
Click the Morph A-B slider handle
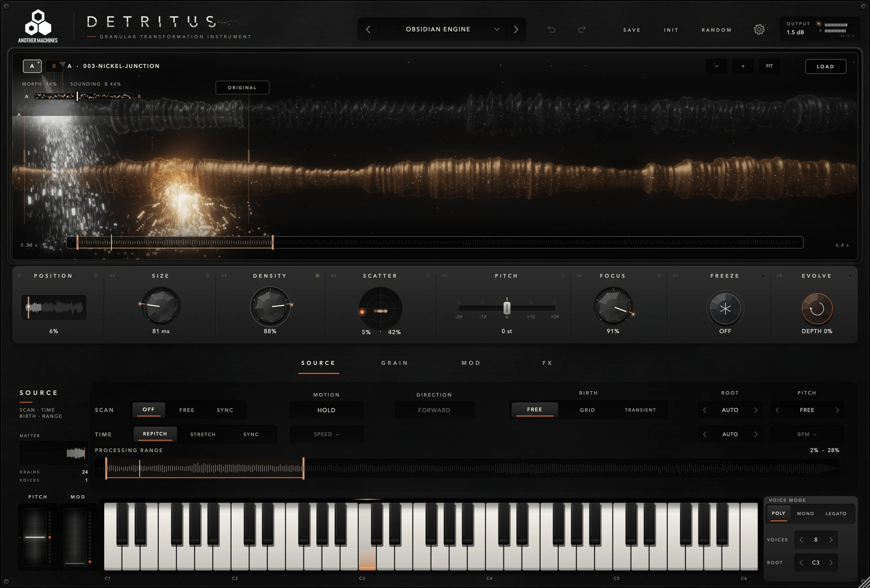click(x=77, y=96)
